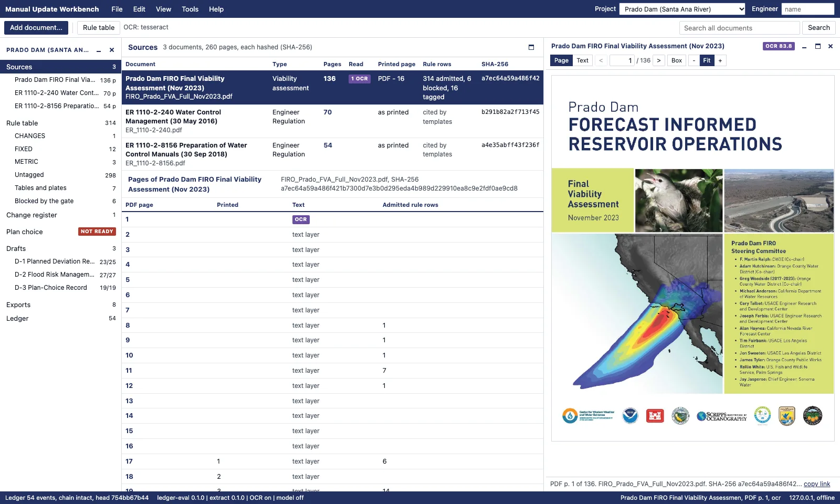Select FIXED under Rule table
This screenshot has width=840, height=504.
61,149
